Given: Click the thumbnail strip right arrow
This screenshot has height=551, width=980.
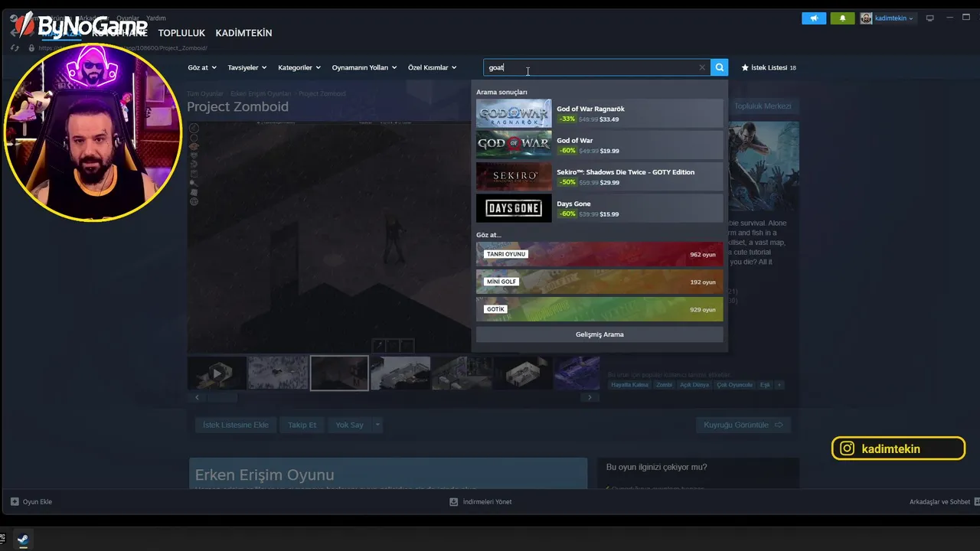Looking at the screenshot, I should click(590, 397).
